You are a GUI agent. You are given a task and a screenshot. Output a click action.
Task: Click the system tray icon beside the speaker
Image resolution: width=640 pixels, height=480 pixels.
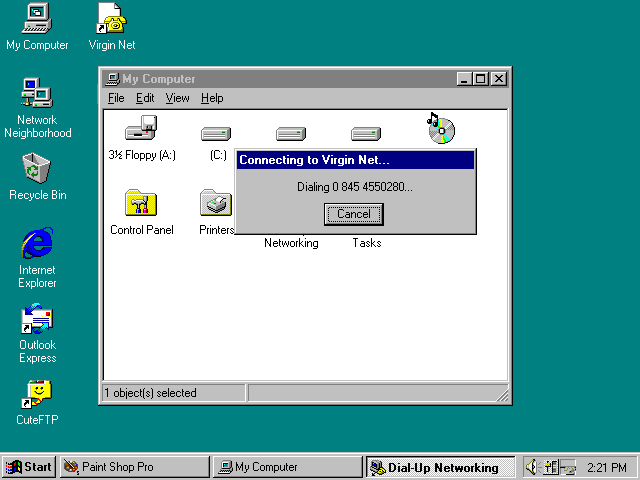coord(550,467)
